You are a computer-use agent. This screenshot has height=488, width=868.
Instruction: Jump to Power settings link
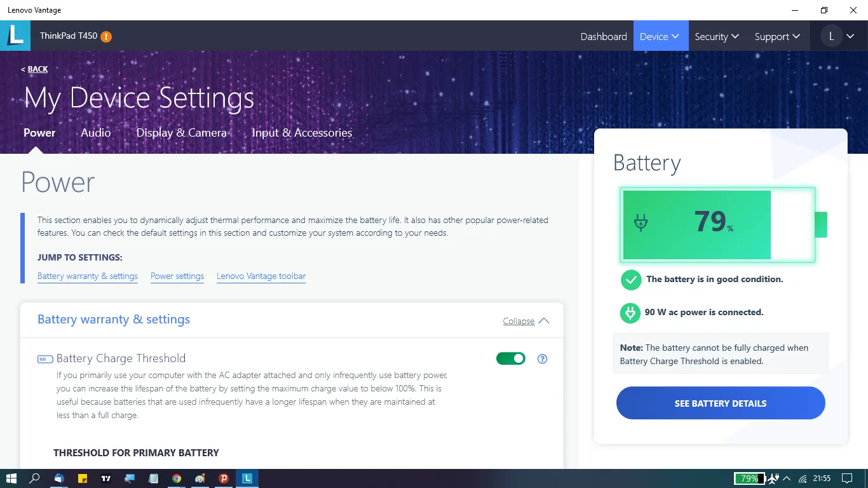point(177,276)
